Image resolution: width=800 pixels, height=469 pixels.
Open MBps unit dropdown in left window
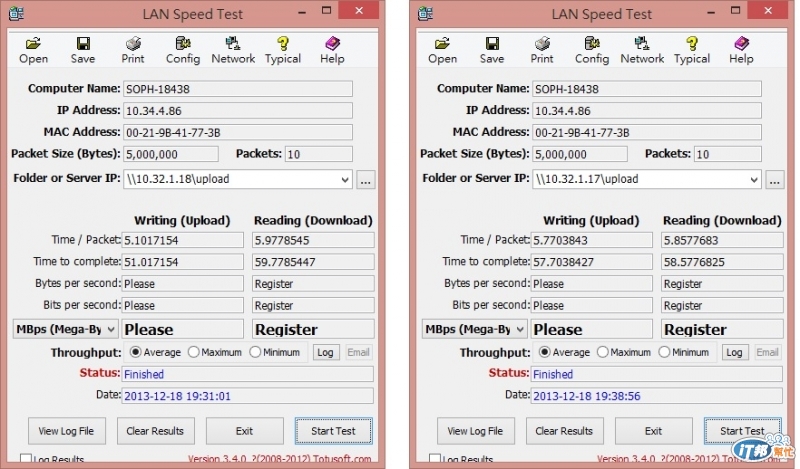(65, 329)
